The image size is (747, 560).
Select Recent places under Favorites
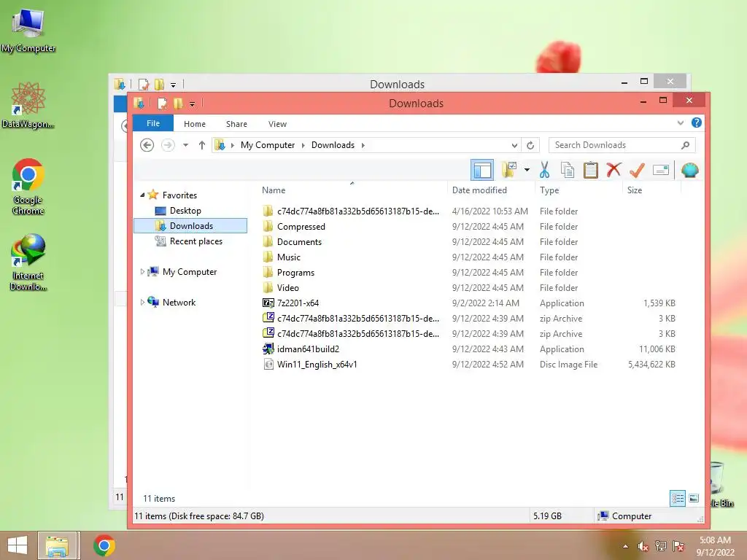coord(189,241)
